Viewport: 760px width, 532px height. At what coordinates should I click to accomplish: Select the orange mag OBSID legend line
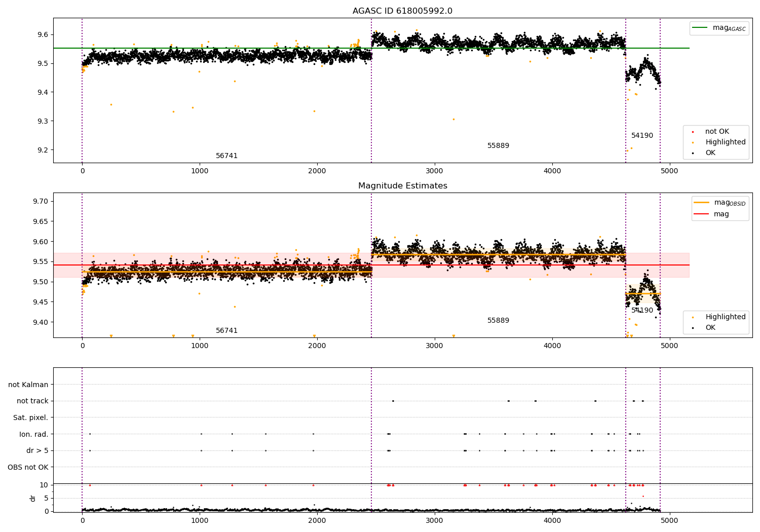coord(702,203)
